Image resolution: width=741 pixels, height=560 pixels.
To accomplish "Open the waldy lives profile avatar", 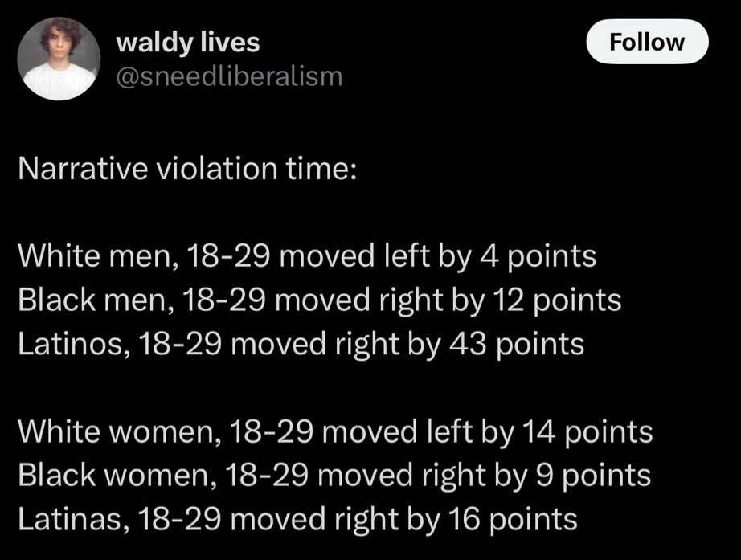I will 59,59.
